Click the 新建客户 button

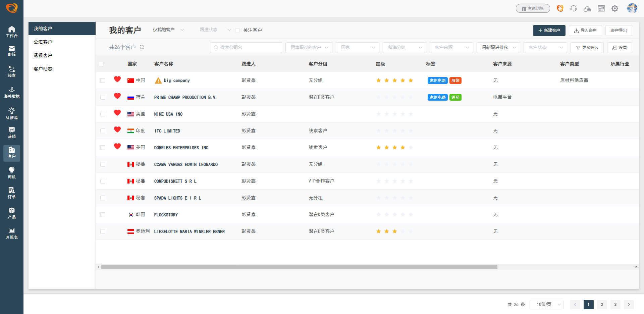pyautogui.click(x=549, y=31)
